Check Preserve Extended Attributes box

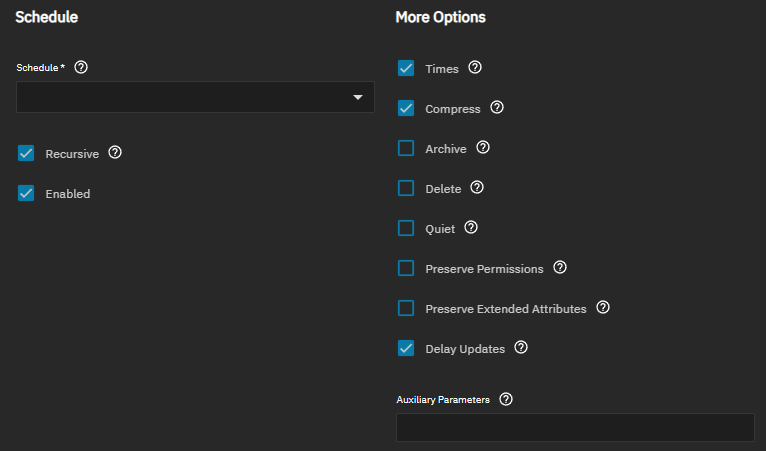pyautogui.click(x=406, y=308)
